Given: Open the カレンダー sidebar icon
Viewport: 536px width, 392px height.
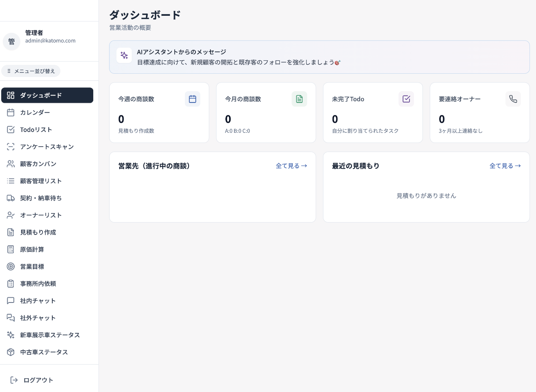Looking at the screenshot, I should pos(11,112).
